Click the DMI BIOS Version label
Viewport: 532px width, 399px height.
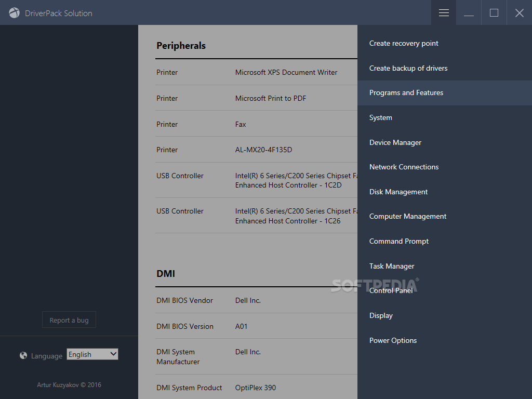[185, 326]
